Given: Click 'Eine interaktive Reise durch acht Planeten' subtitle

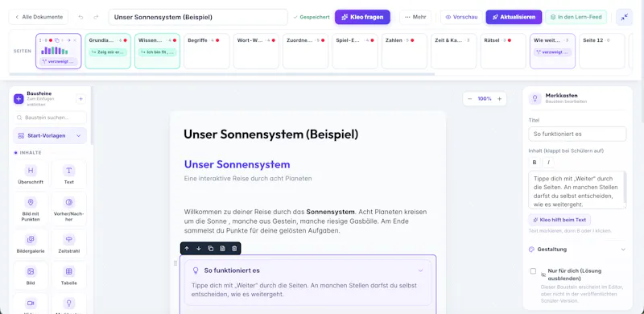Looking at the screenshot, I should coord(248,179).
